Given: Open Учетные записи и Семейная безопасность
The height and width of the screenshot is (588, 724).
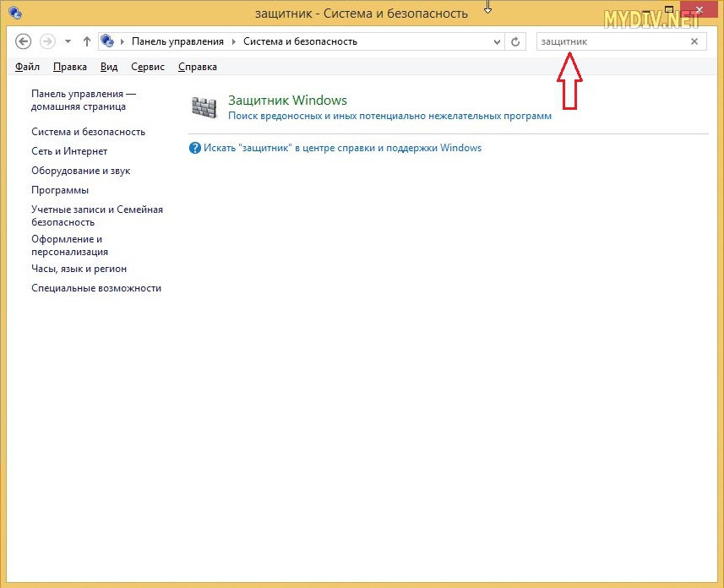Looking at the screenshot, I should pos(97,215).
